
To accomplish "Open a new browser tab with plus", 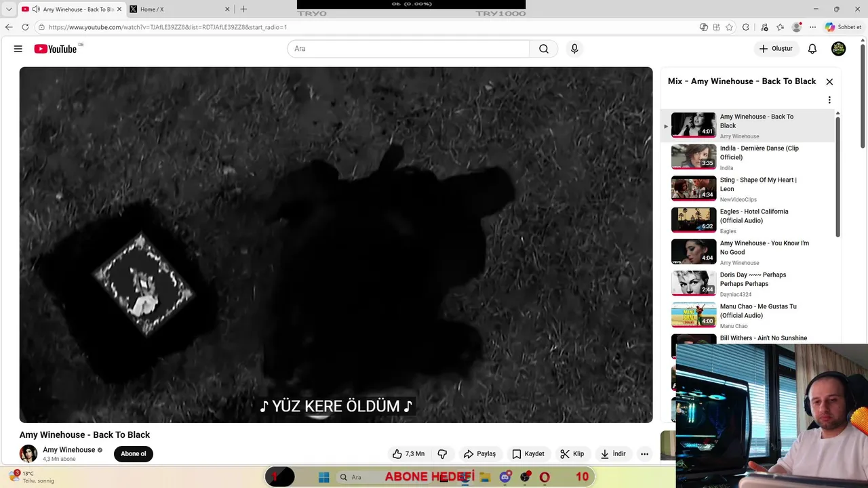I will point(243,9).
